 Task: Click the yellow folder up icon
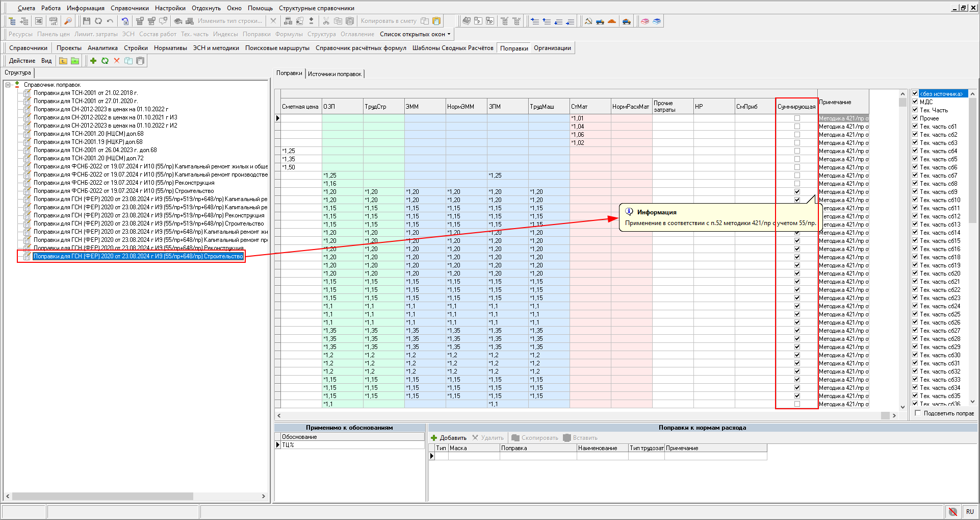tap(63, 61)
